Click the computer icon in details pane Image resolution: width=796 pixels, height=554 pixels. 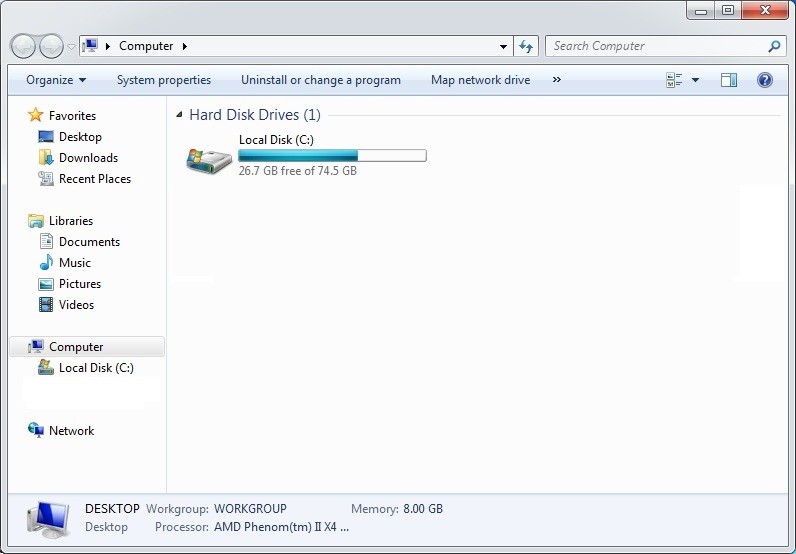pyautogui.click(x=48, y=519)
